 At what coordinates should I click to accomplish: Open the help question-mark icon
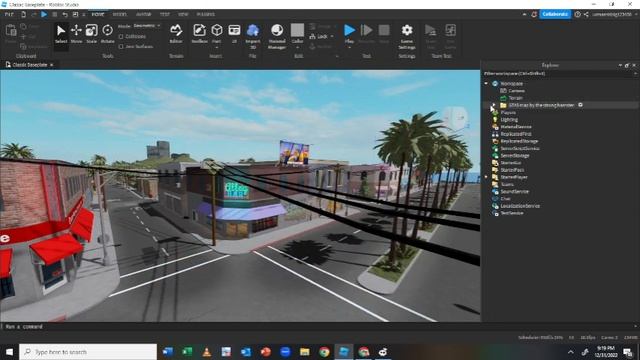point(577,14)
